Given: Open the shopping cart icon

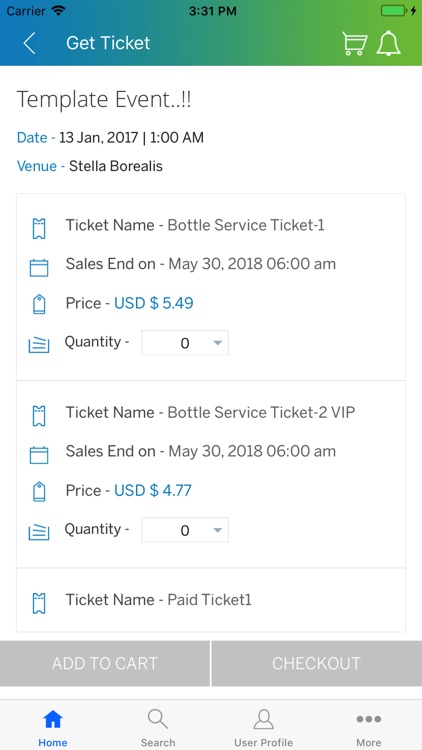Looking at the screenshot, I should [355, 44].
